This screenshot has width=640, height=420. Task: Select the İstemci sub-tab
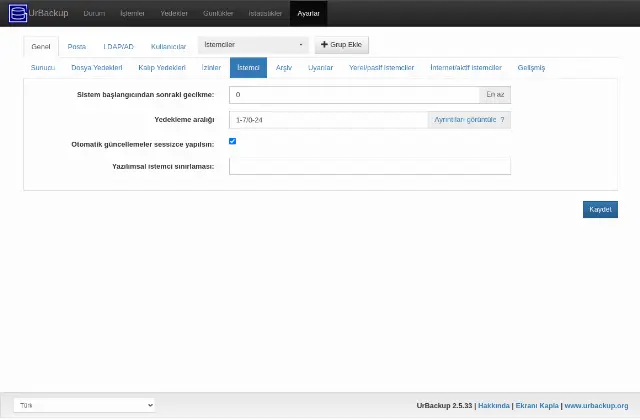point(248,68)
